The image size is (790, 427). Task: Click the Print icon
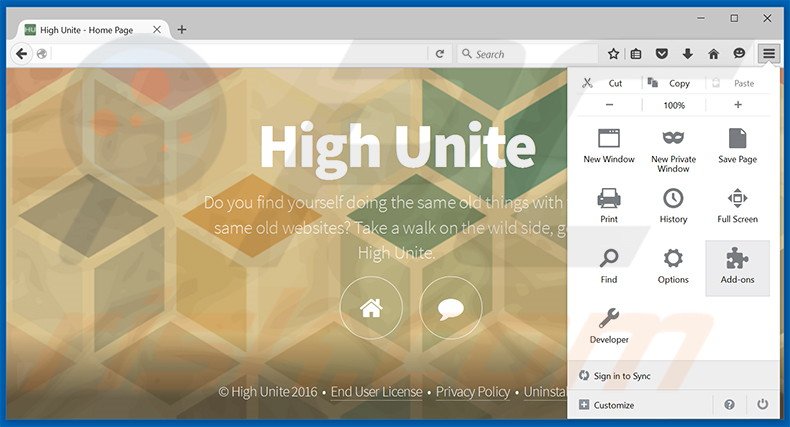click(609, 198)
